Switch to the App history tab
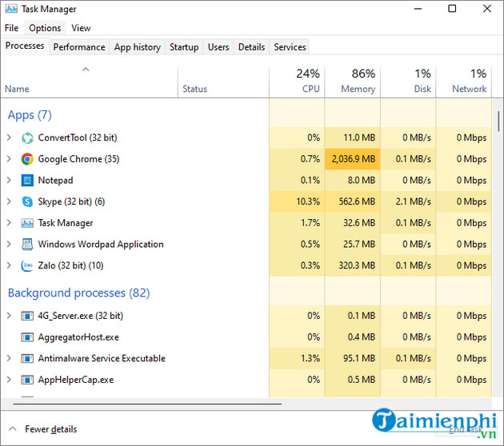Screen dimensions: 504x446 coord(138,47)
